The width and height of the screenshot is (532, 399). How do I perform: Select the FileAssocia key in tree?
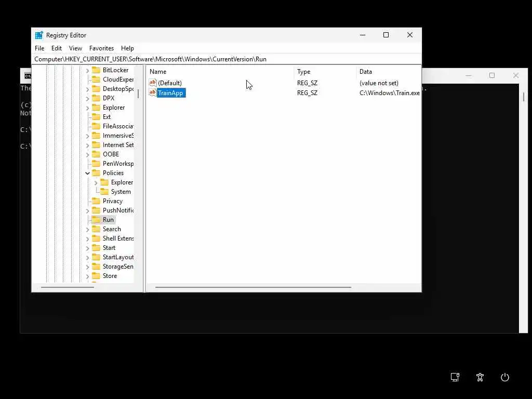pyautogui.click(x=118, y=126)
